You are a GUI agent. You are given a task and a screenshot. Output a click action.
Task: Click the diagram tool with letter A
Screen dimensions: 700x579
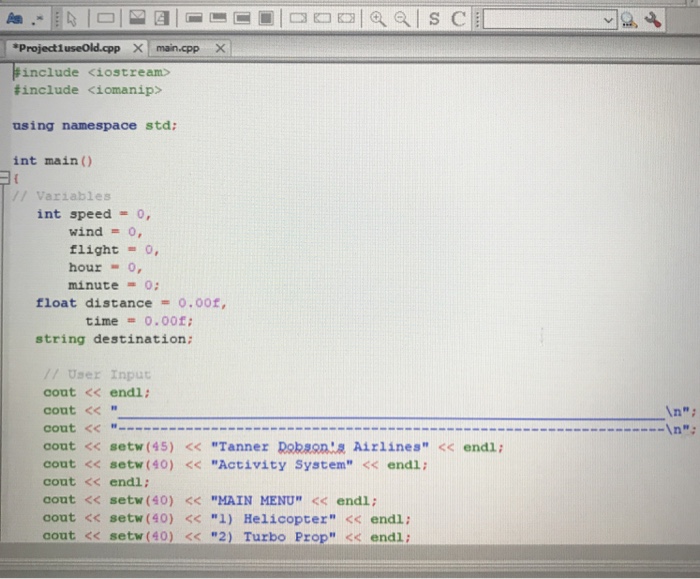(x=162, y=18)
